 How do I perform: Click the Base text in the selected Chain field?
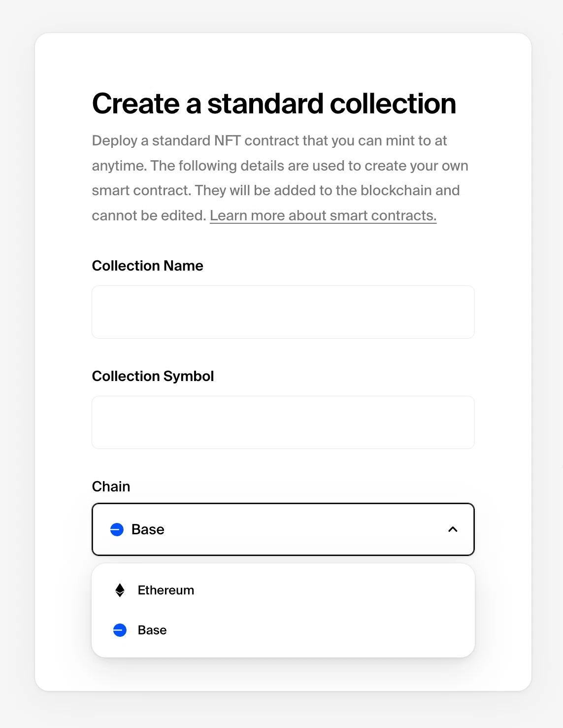[x=148, y=529]
